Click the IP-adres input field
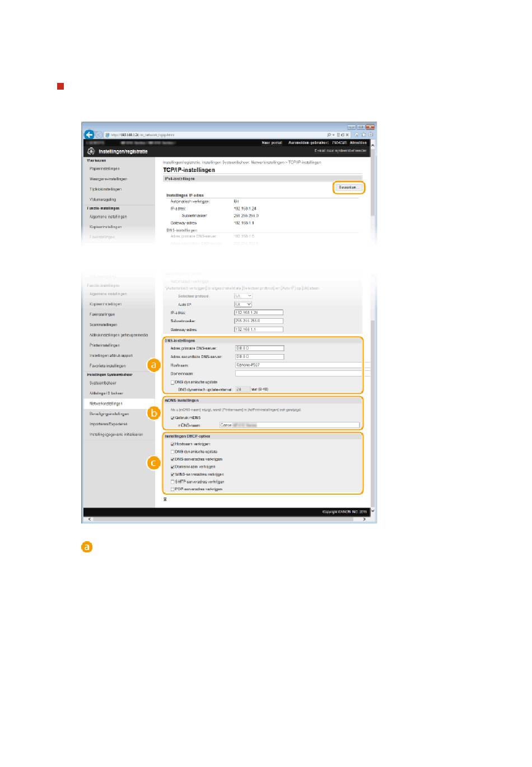This screenshot has height=767, width=532. coord(259,313)
